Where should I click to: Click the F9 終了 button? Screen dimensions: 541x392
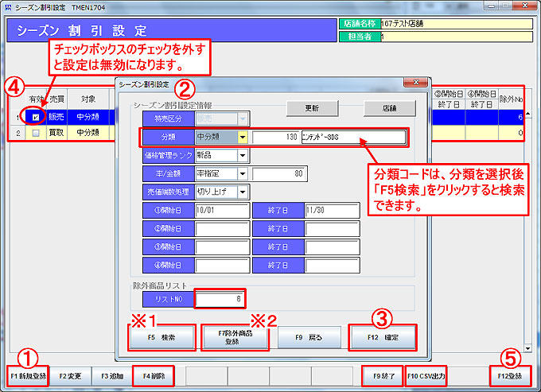coord(383,376)
